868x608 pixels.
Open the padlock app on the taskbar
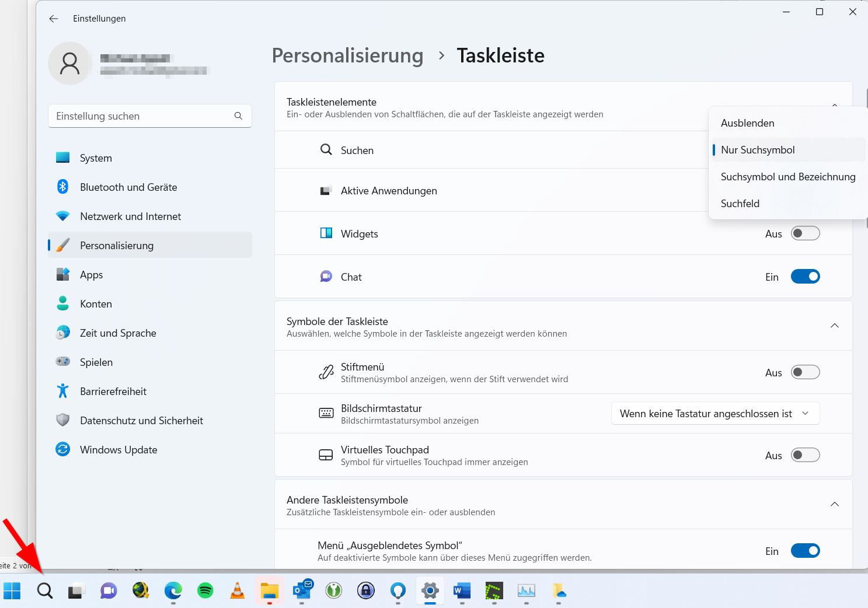(x=366, y=591)
